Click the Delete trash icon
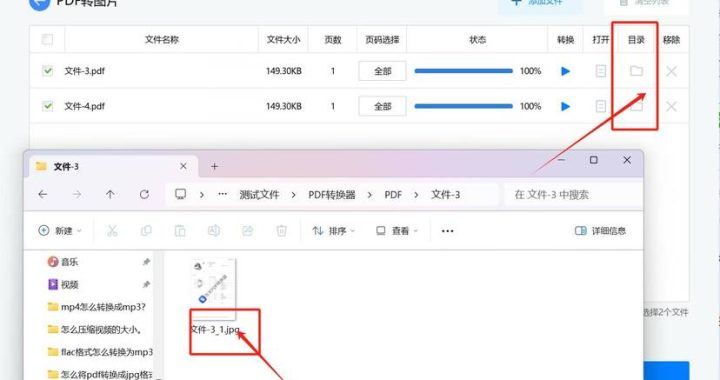The image size is (720, 380). [281, 231]
